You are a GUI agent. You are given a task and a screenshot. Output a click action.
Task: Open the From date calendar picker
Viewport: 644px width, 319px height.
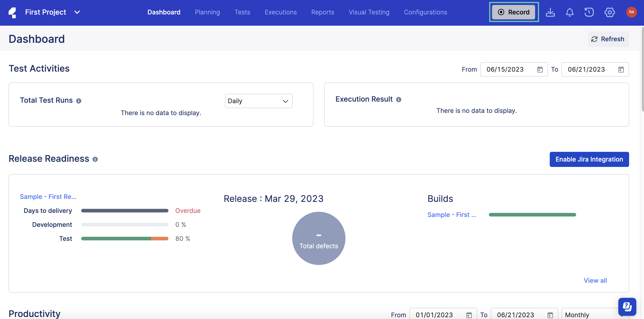coord(540,69)
